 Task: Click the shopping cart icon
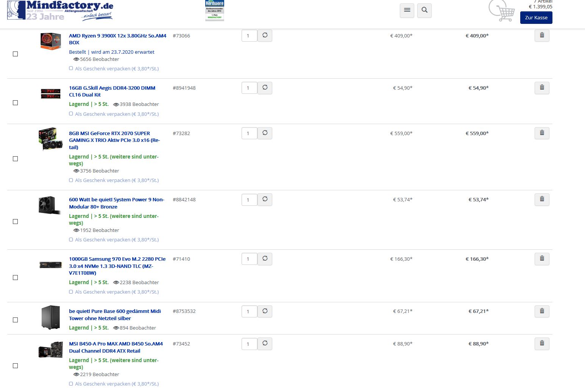click(502, 11)
